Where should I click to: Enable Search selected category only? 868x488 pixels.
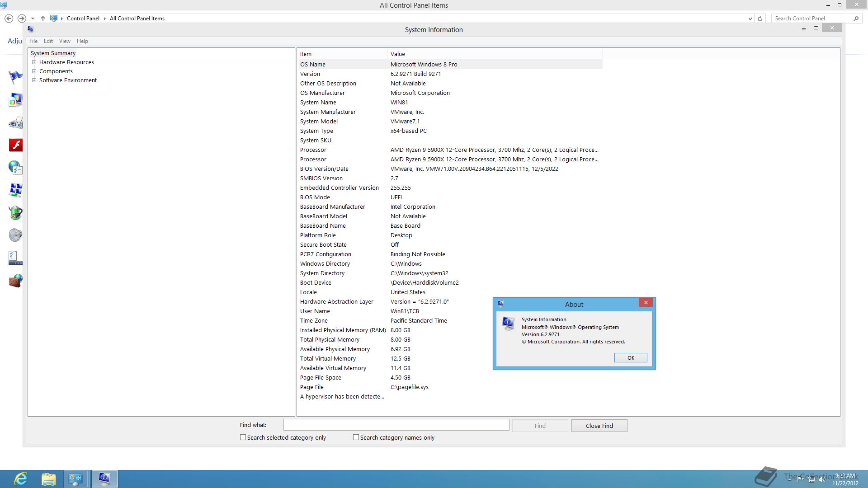click(x=243, y=437)
